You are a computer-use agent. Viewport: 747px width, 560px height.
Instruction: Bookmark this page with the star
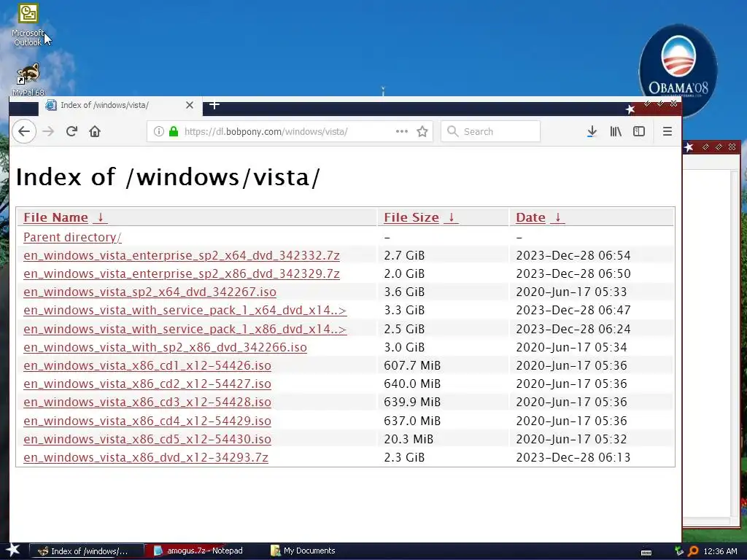click(422, 131)
